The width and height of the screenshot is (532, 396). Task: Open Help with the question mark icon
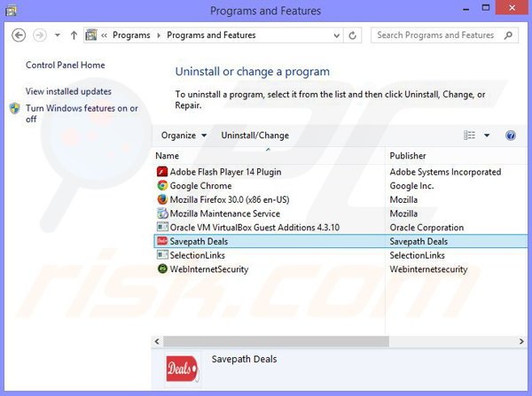point(511,136)
